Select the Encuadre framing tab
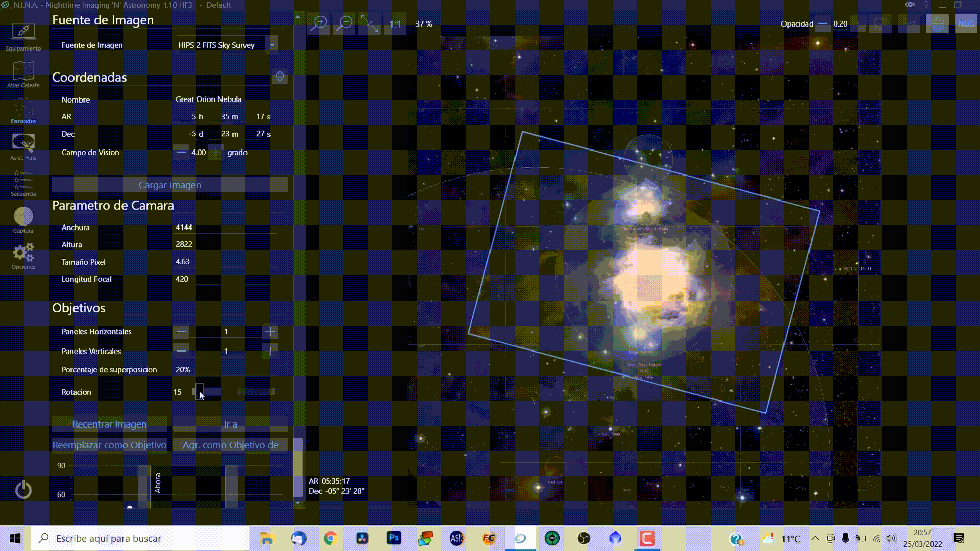 pyautogui.click(x=23, y=111)
